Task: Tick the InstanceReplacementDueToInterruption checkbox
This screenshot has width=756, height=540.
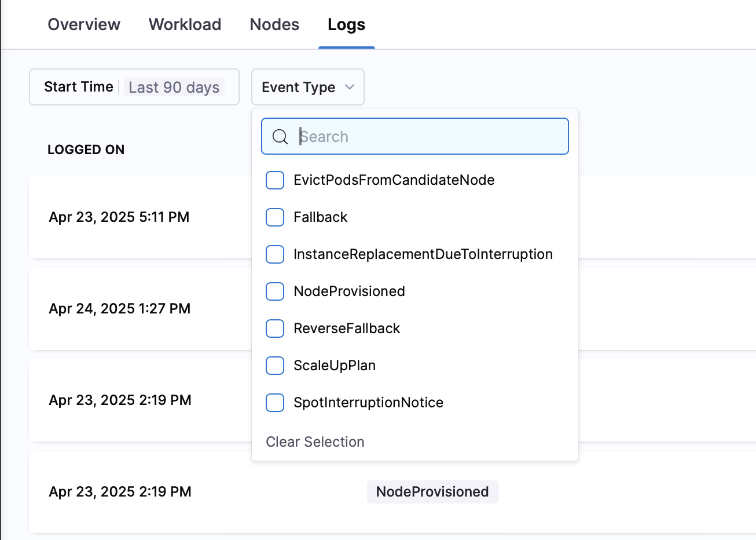Action: (x=275, y=254)
